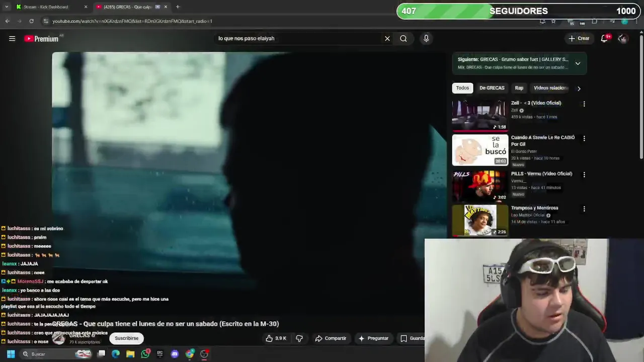The image size is (644, 362).
Task: Close the Kick Dashboard tab
Action: [x=86, y=7]
